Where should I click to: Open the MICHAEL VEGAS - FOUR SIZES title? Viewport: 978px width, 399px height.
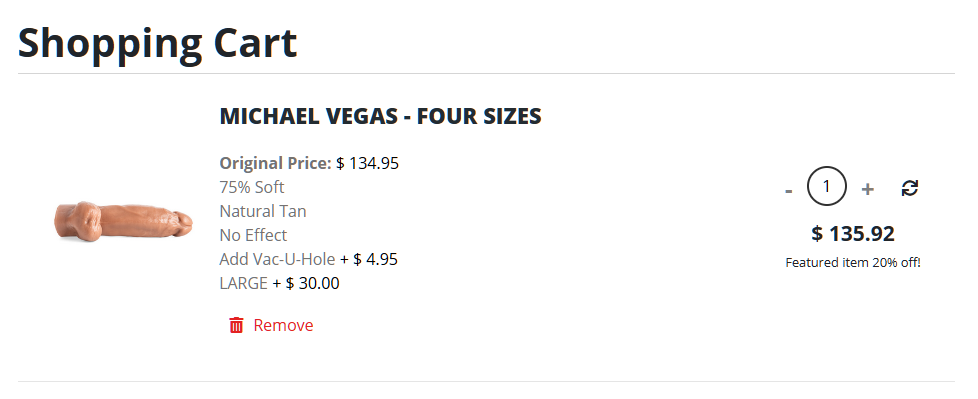pos(380,116)
